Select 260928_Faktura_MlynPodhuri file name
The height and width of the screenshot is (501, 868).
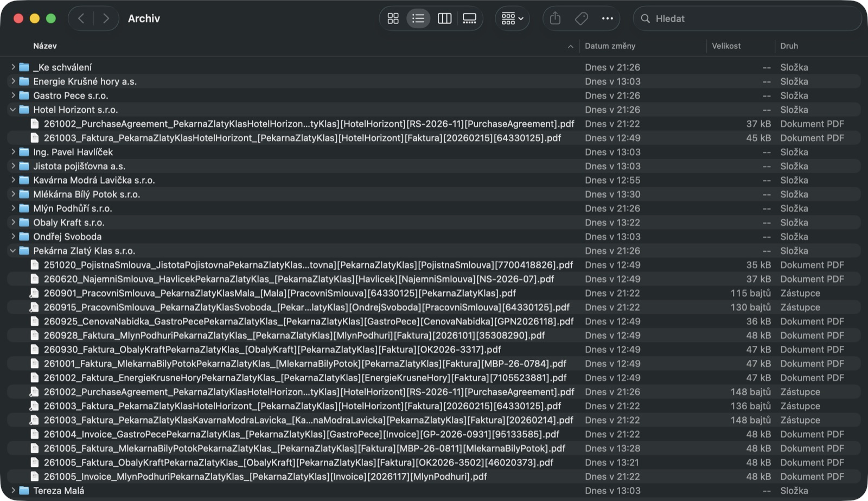[x=295, y=335]
